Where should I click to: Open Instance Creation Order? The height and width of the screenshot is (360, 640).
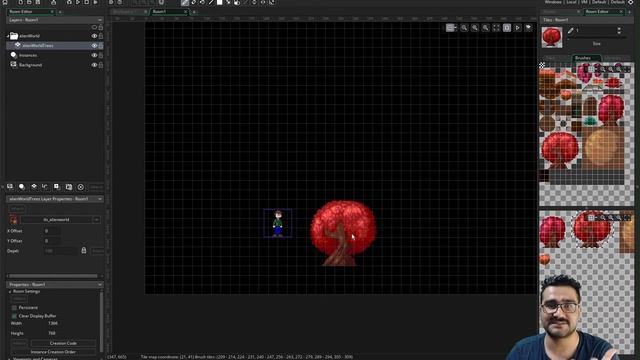53,352
